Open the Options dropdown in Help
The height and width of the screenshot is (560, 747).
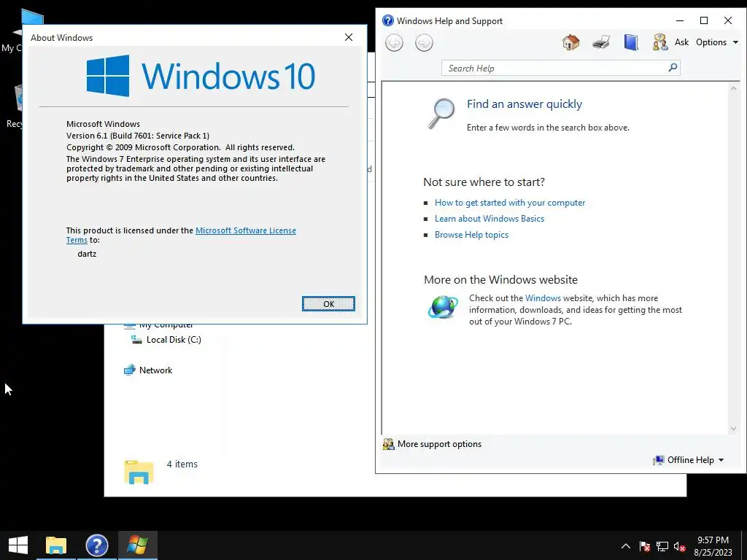point(717,42)
